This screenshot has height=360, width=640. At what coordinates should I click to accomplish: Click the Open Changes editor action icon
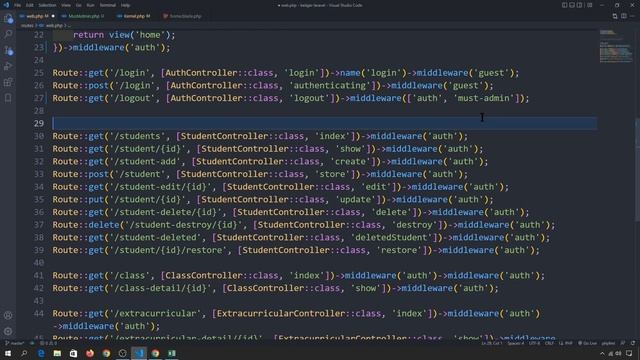[x=615, y=16]
